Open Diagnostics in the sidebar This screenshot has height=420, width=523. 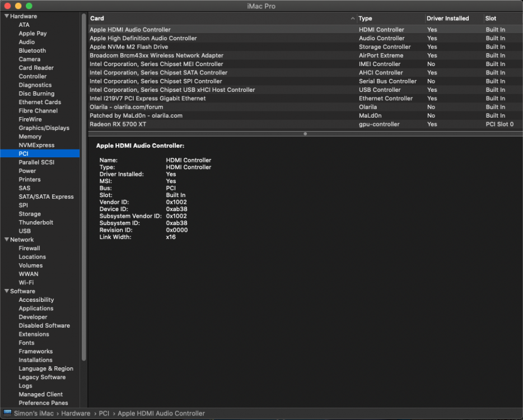click(35, 85)
